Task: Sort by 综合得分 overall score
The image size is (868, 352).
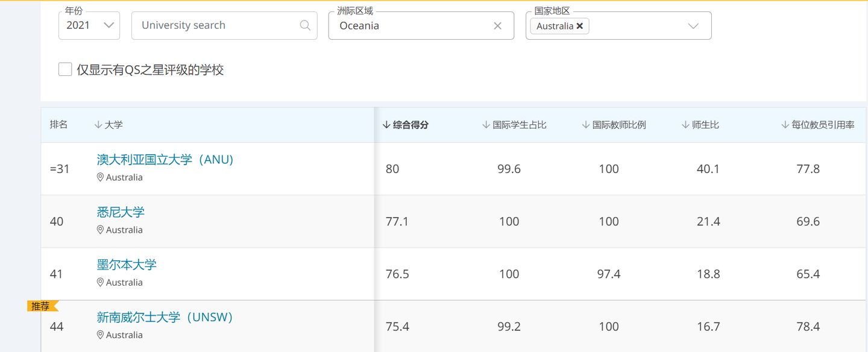Action: [x=406, y=125]
